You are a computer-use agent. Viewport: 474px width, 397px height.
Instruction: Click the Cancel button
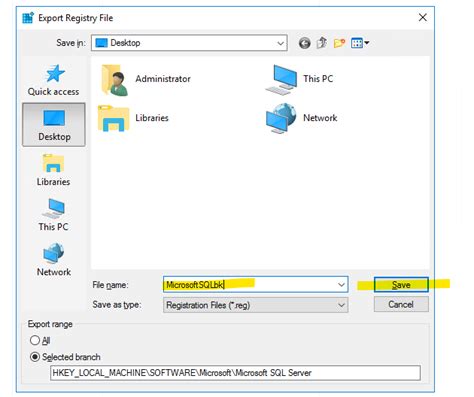(401, 304)
